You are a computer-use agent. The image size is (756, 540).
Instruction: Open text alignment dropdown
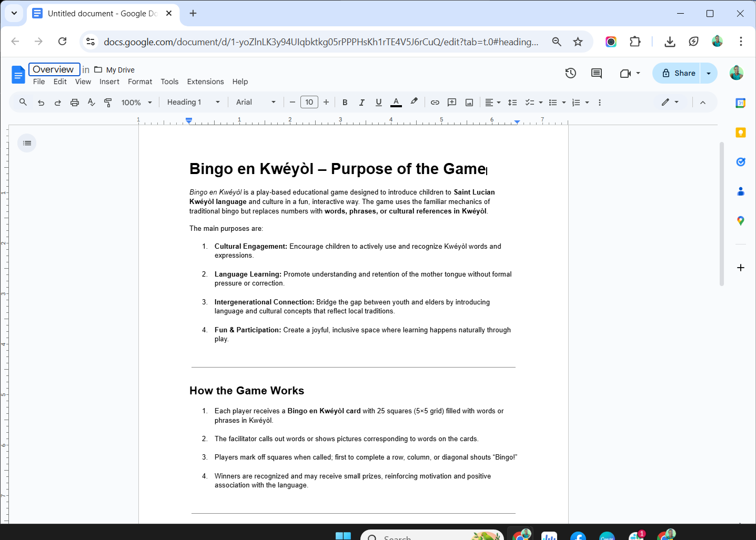pos(493,103)
